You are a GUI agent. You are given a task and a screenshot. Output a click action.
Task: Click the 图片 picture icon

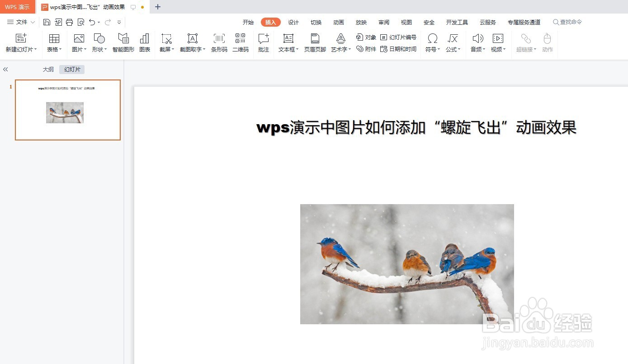click(79, 38)
